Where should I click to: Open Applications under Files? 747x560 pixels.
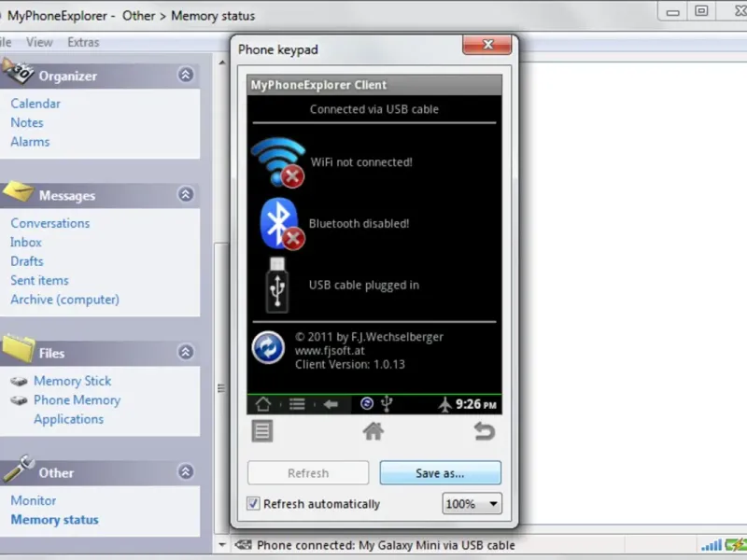click(x=68, y=419)
